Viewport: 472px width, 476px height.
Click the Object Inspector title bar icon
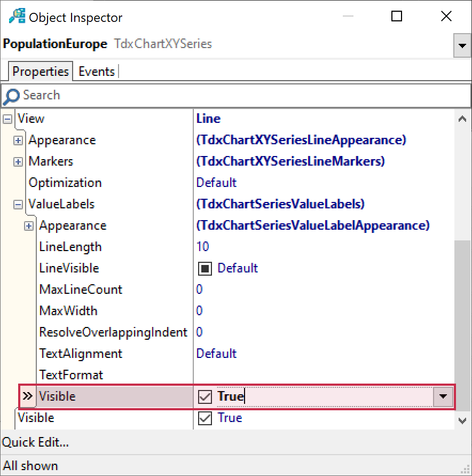pyautogui.click(x=17, y=17)
